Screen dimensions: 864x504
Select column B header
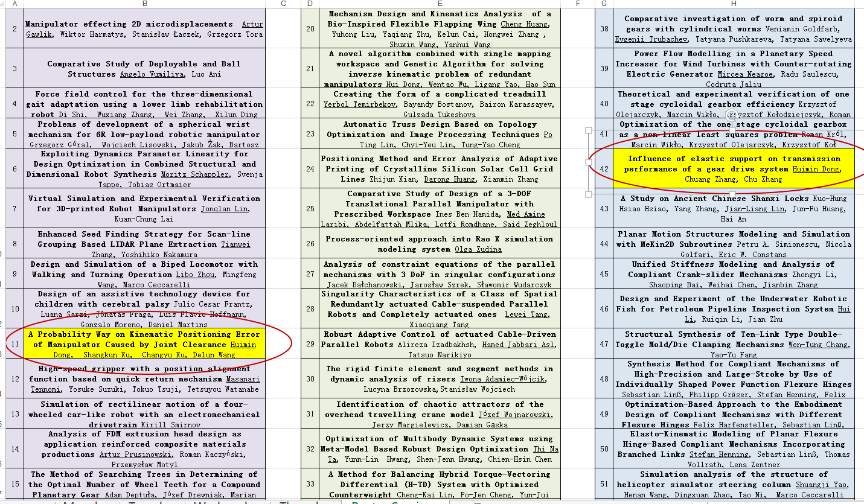tap(144, 4)
